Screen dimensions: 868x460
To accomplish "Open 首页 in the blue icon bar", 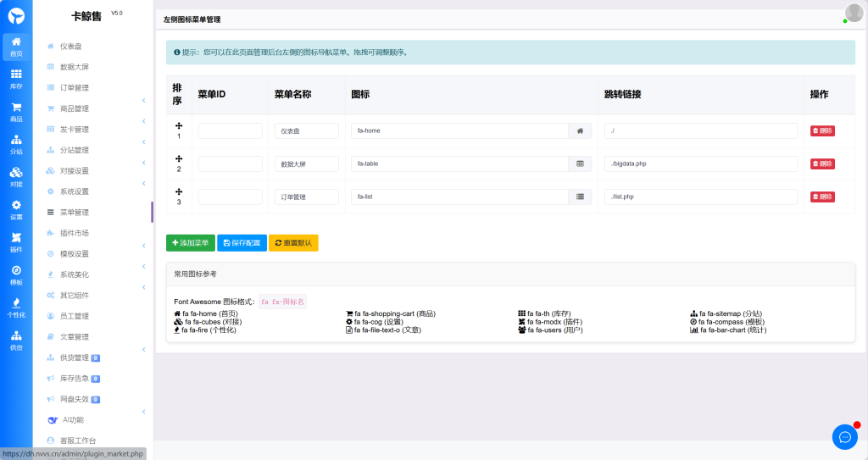I will 16,47.
